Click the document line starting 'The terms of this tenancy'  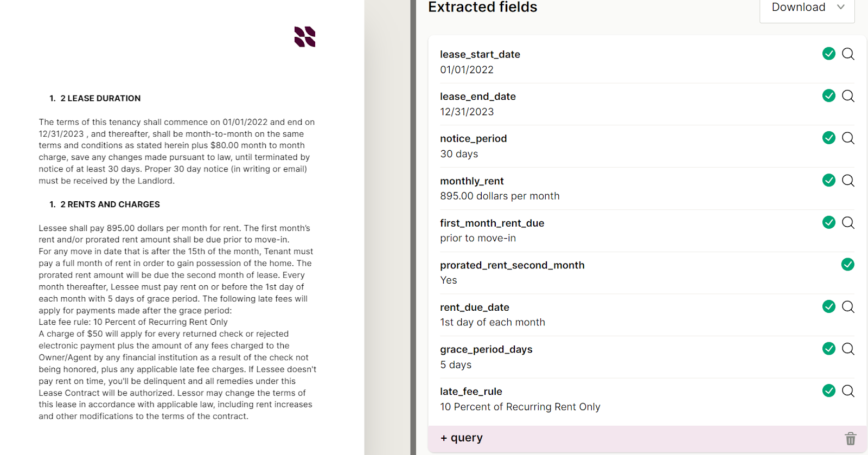pyautogui.click(x=177, y=122)
